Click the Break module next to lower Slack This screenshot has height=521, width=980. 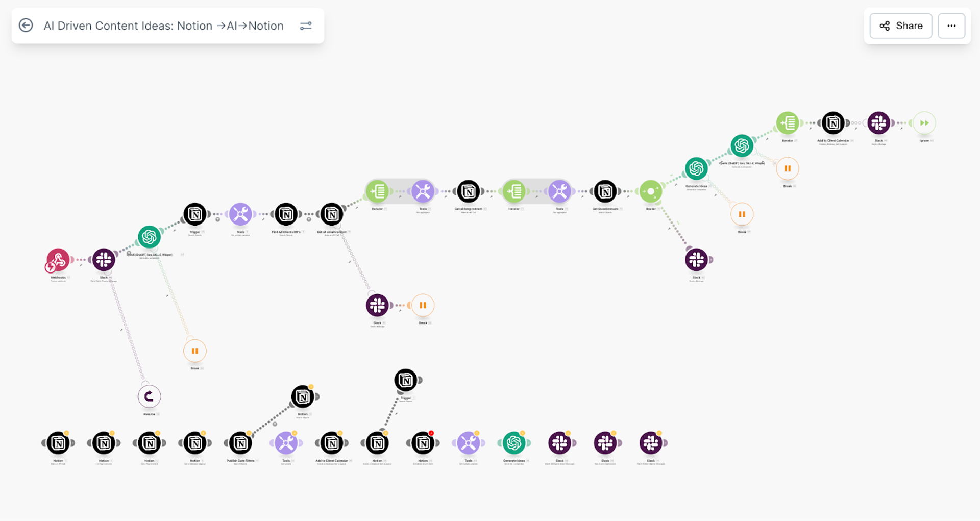click(x=423, y=306)
